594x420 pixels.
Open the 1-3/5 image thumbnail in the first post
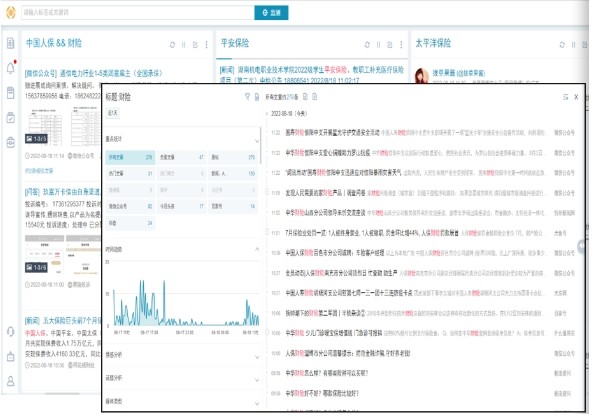pyautogui.click(x=44, y=126)
